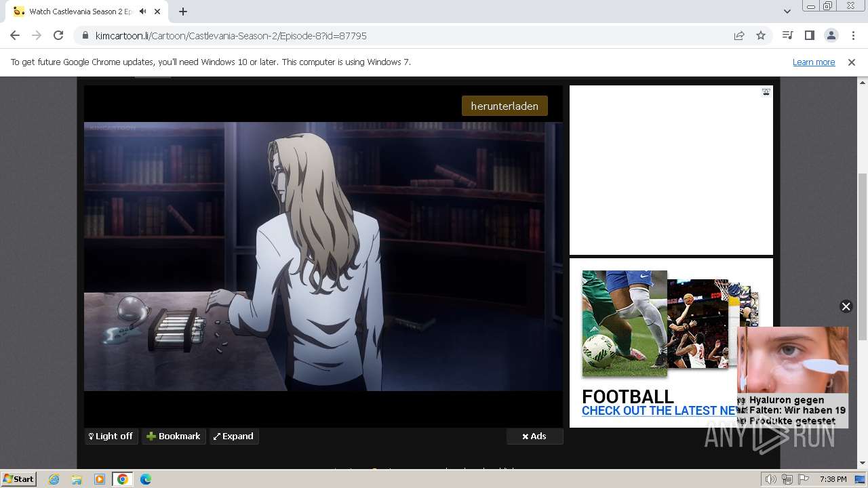The height and width of the screenshot is (488, 868).
Task: Dismiss the Chrome update notice
Action: 852,62
